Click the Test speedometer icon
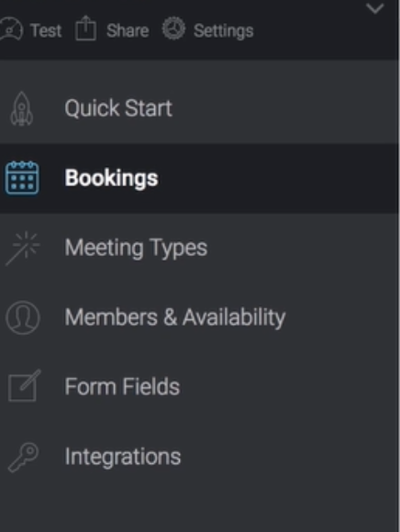 11,30
